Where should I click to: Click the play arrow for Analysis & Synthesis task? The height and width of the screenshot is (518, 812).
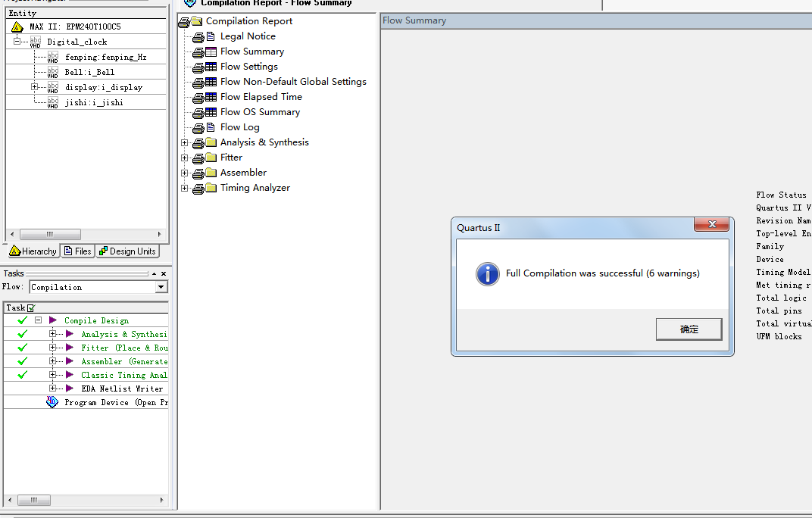pyautogui.click(x=70, y=334)
